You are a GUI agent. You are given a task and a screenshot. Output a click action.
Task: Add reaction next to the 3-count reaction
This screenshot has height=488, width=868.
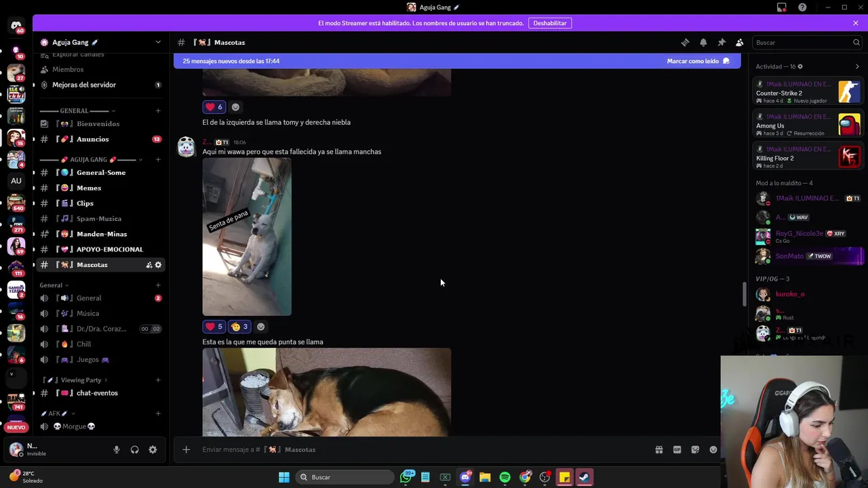click(x=260, y=327)
